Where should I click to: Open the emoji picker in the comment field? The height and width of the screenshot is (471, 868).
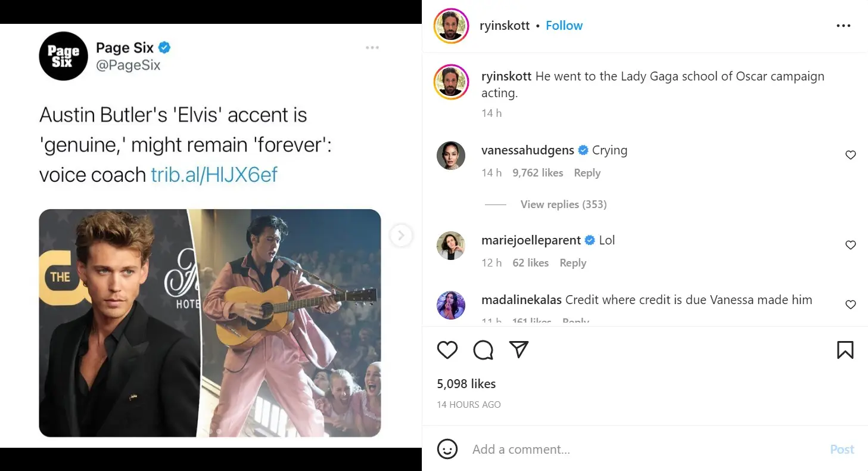pos(449,449)
